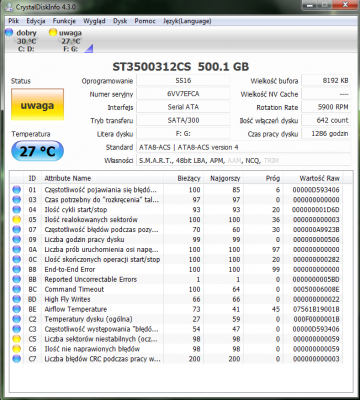Screen dimensions: 360x400
Task: Click the serial number field 6VV7EFCA
Action: coord(183,94)
